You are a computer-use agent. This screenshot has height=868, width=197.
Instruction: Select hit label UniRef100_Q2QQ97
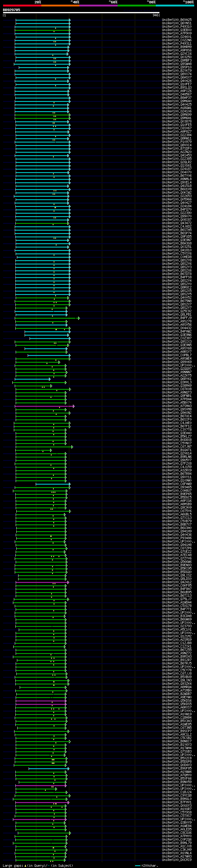tap(177, 369)
